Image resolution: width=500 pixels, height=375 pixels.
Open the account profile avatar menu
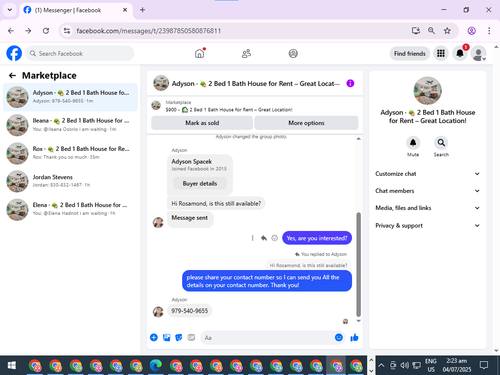478,53
